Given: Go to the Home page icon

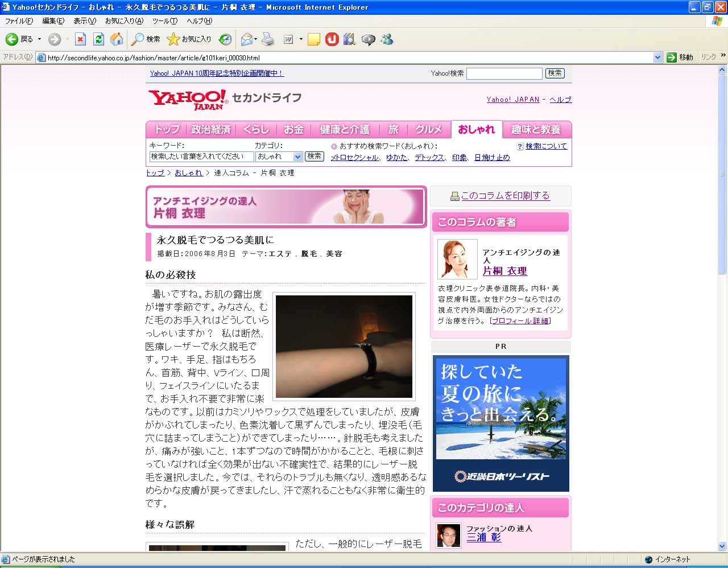Looking at the screenshot, I should tap(117, 39).
